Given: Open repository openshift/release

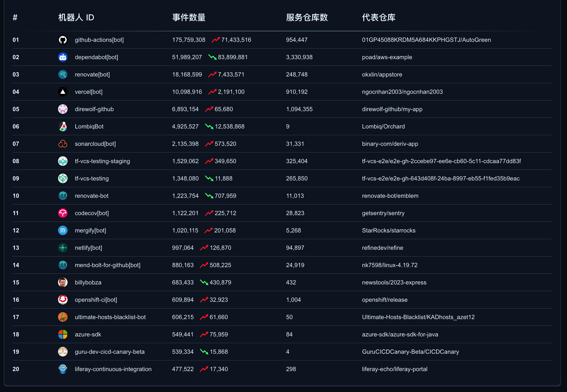Looking at the screenshot, I should (385, 300).
